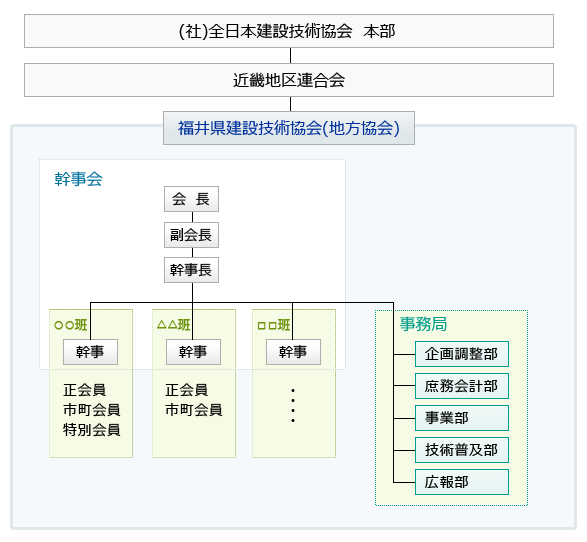Select the 庶務会計部 box
Image resolution: width=587 pixels, height=542 pixels.
tap(462, 386)
